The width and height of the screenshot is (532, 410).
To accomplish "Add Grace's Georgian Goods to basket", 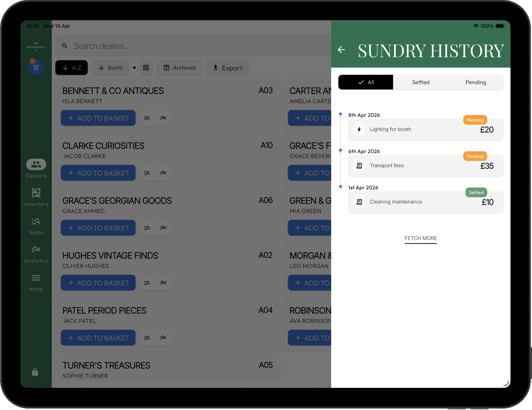I will point(98,228).
